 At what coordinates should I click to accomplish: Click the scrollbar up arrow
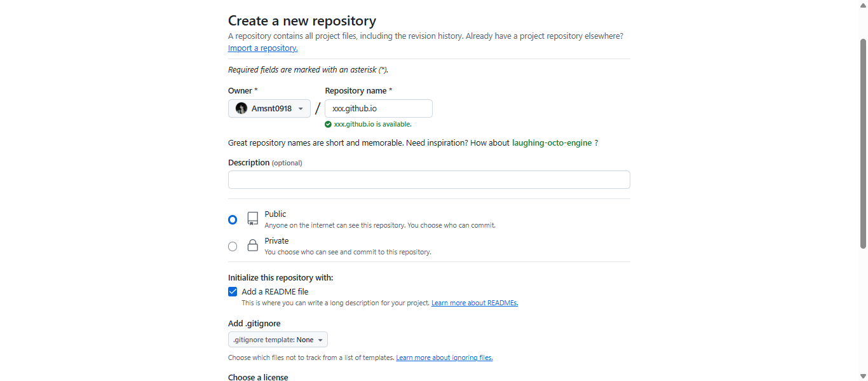pyautogui.click(x=863, y=4)
